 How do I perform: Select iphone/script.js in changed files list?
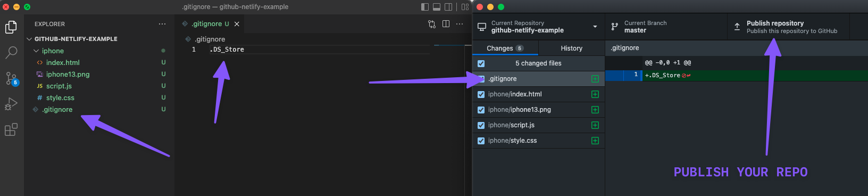click(x=539, y=125)
